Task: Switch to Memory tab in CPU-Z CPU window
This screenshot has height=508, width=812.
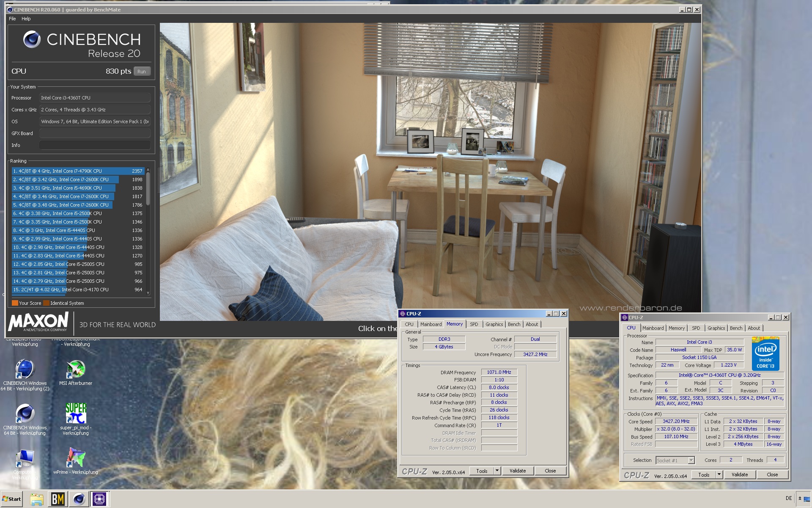Action: (x=677, y=328)
